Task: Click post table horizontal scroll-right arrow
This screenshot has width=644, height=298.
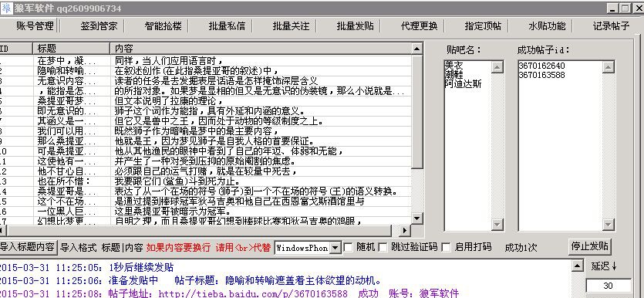Action: pyautogui.click(x=405, y=231)
